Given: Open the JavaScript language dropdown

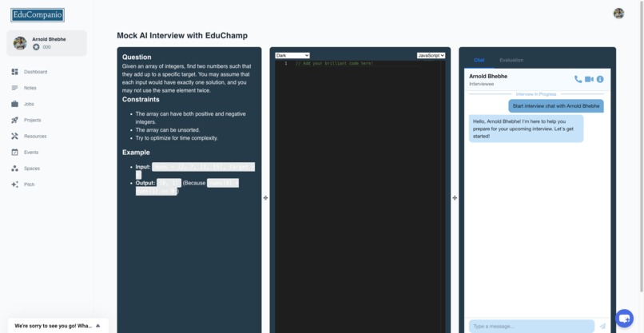Looking at the screenshot, I should [x=431, y=55].
